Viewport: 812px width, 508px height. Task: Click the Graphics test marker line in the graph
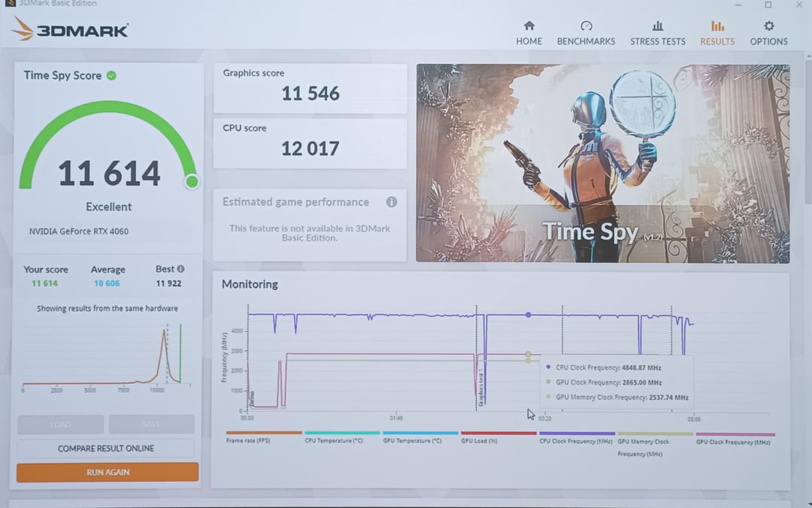(x=477, y=357)
